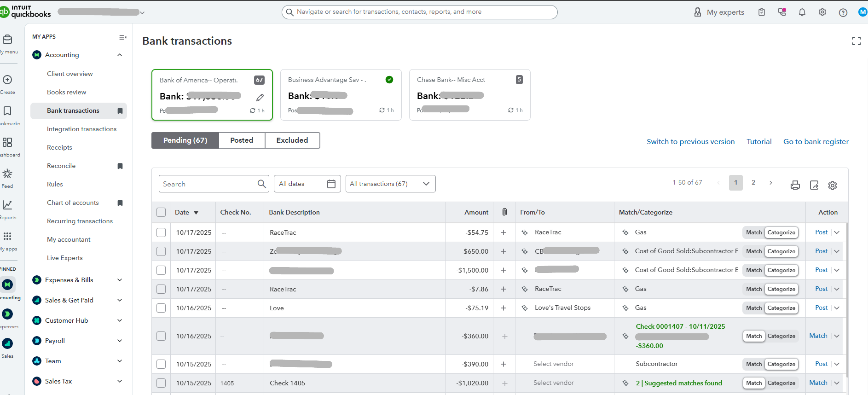Export the transactions list icon
Screen dimensions: 868x395
[814, 185]
